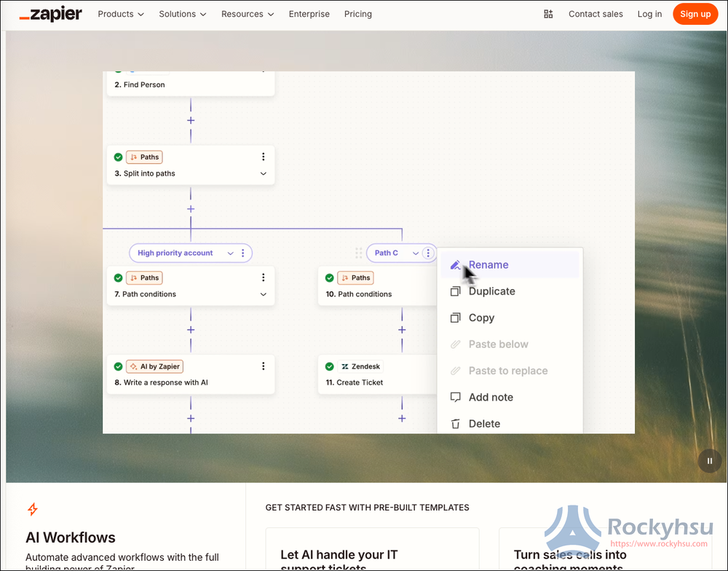This screenshot has width=728, height=571.
Task: Expand the High priority account chevron
Action: (230, 253)
